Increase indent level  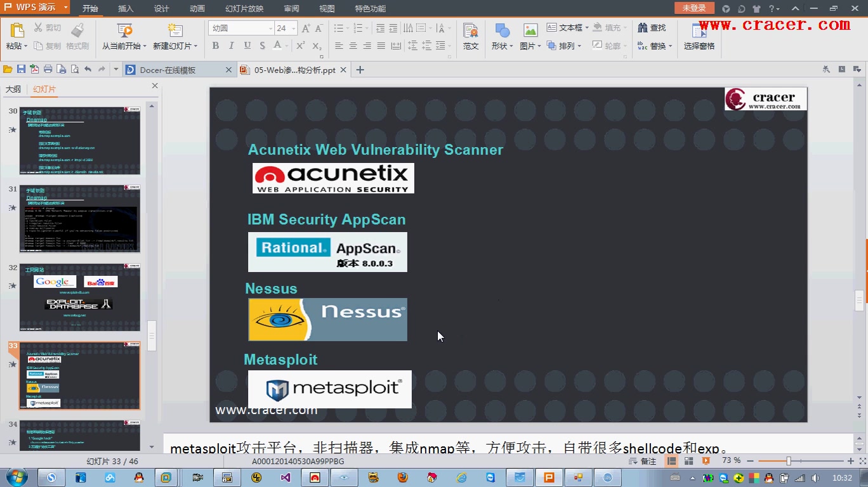(393, 28)
